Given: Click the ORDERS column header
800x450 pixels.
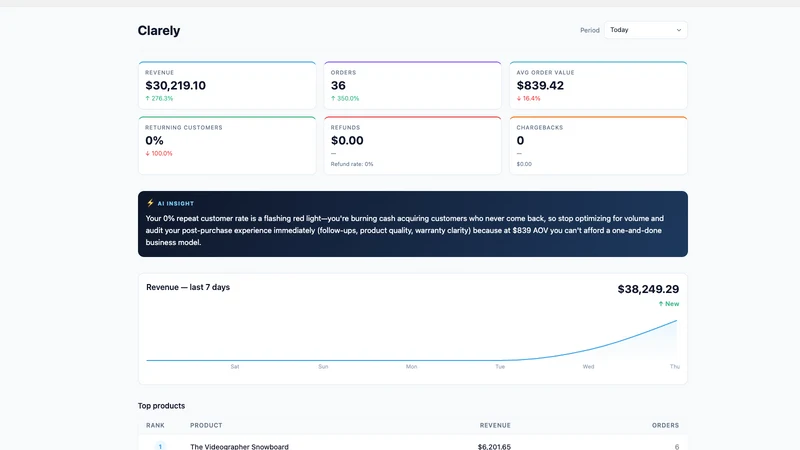Looking at the screenshot, I should [x=665, y=426].
